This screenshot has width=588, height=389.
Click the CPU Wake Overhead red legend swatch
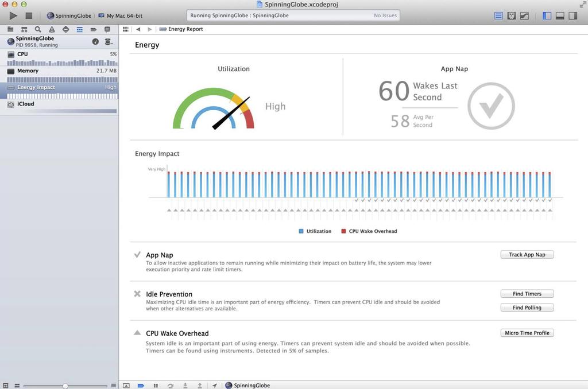coord(343,231)
